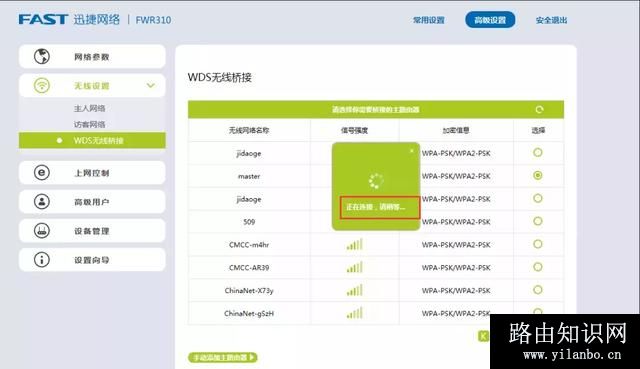The width and height of the screenshot is (640, 369).
Task: Click the 加密信息 column header
Action: [x=456, y=130]
